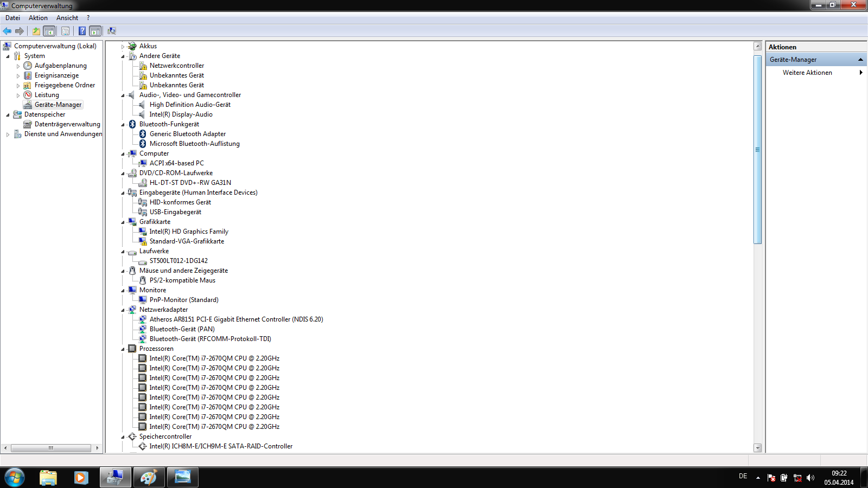Open the ? help menu
The image size is (868, 488).
click(88, 18)
